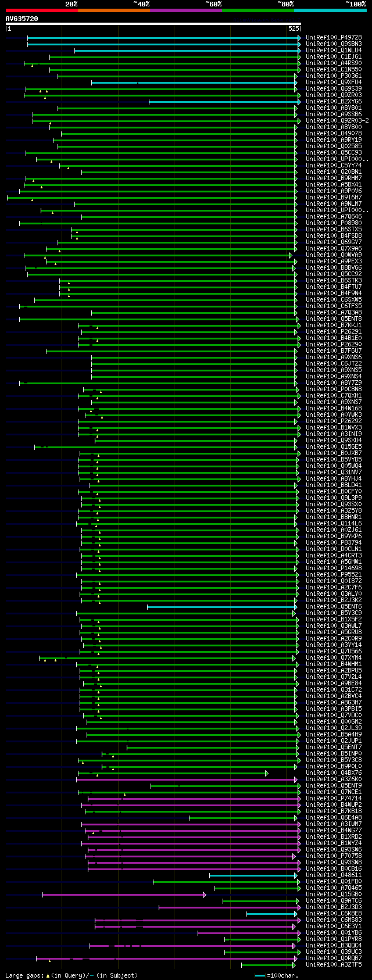Click the white query sequence scale bar

pyautogui.click(x=153, y=24)
